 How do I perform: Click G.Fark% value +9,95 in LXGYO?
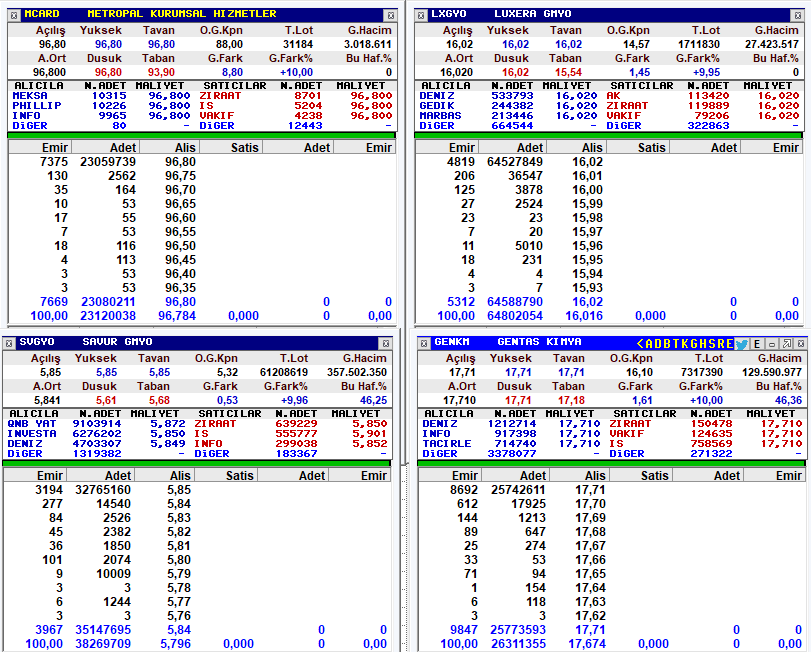pos(707,72)
